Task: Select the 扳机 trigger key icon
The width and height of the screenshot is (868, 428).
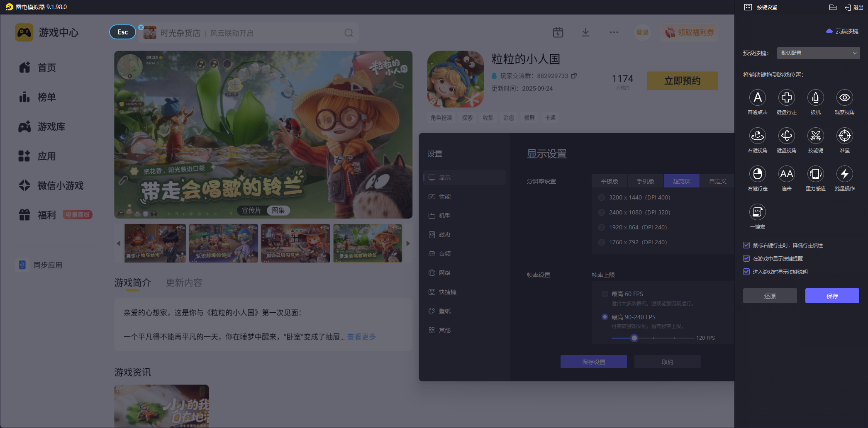Action: pyautogui.click(x=815, y=98)
